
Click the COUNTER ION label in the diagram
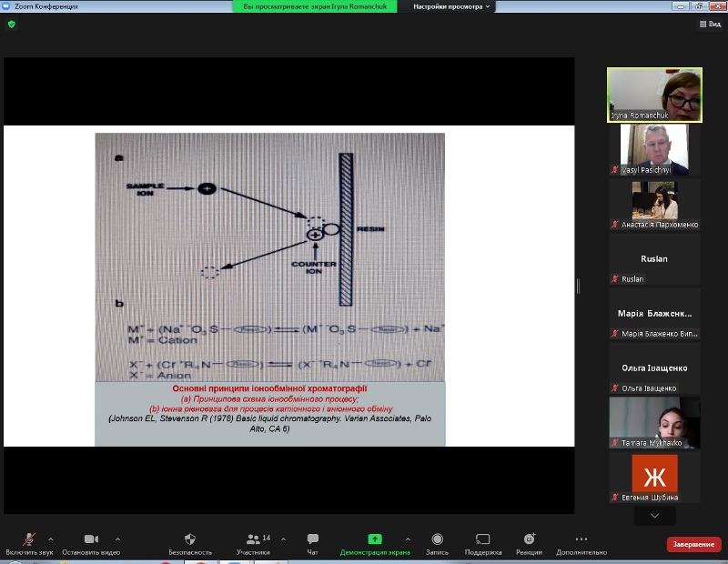coord(314,267)
